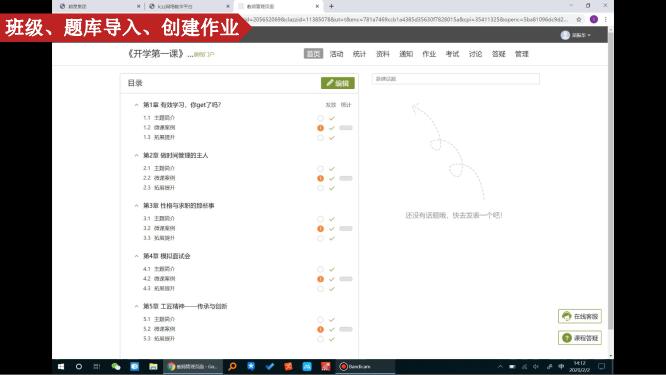Open a new browser tab
The image size is (666, 375).
pyautogui.click(x=331, y=6)
